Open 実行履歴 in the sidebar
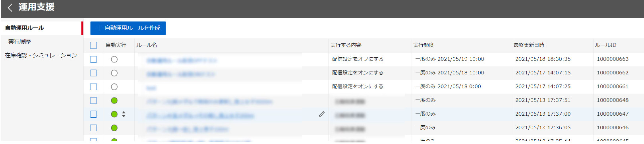This screenshot has width=644, height=144. [19, 41]
